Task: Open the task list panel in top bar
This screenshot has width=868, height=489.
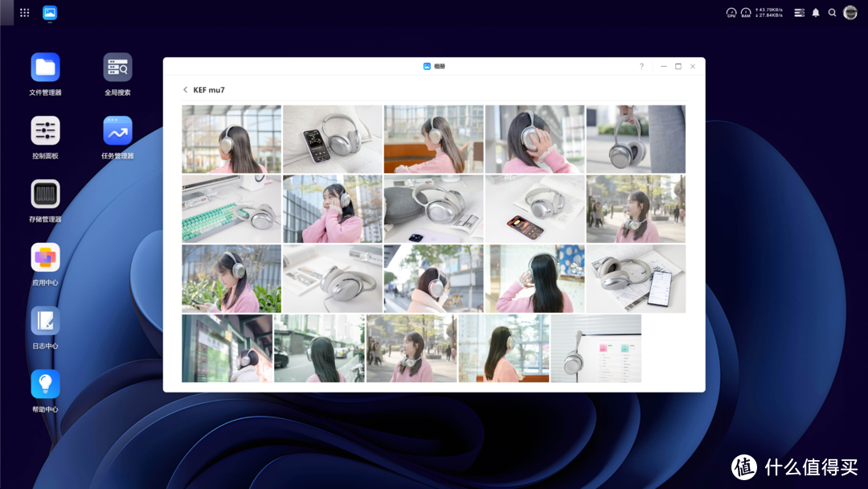Action: pyautogui.click(x=799, y=13)
